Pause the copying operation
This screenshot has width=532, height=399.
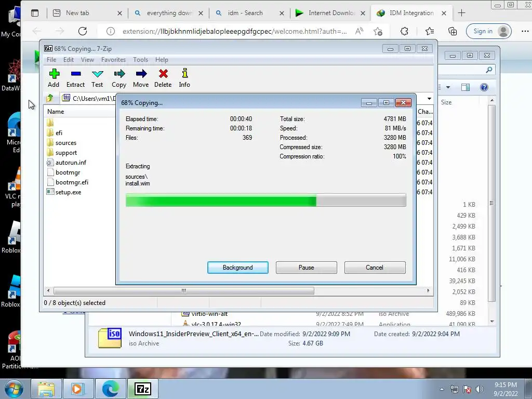click(307, 268)
